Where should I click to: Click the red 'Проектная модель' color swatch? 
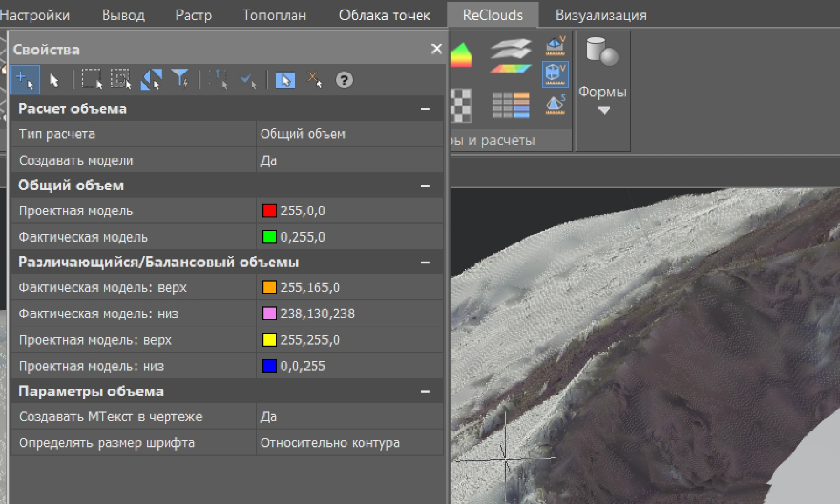pyautogui.click(x=270, y=211)
